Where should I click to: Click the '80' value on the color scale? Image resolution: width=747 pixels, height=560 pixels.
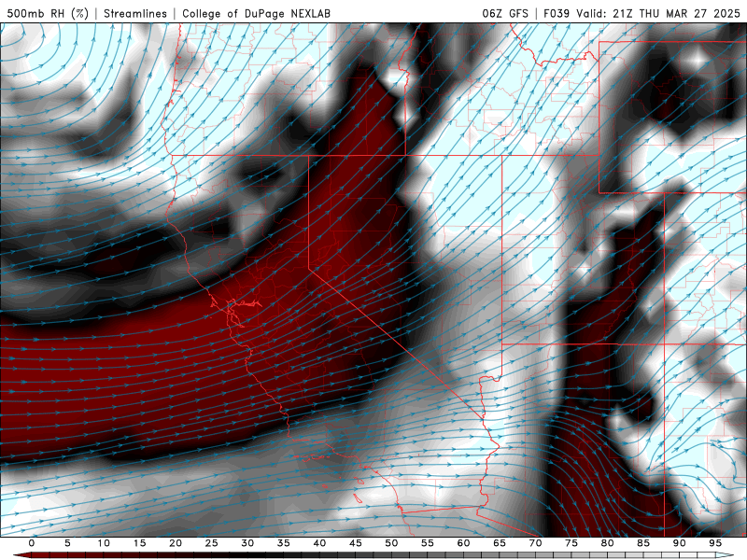tap(607, 543)
